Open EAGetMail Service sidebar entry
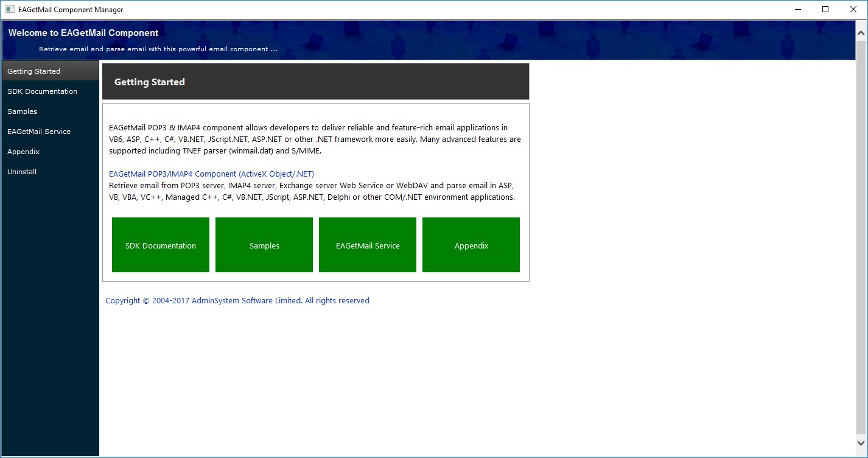The width and height of the screenshot is (868, 458). (50, 132)
